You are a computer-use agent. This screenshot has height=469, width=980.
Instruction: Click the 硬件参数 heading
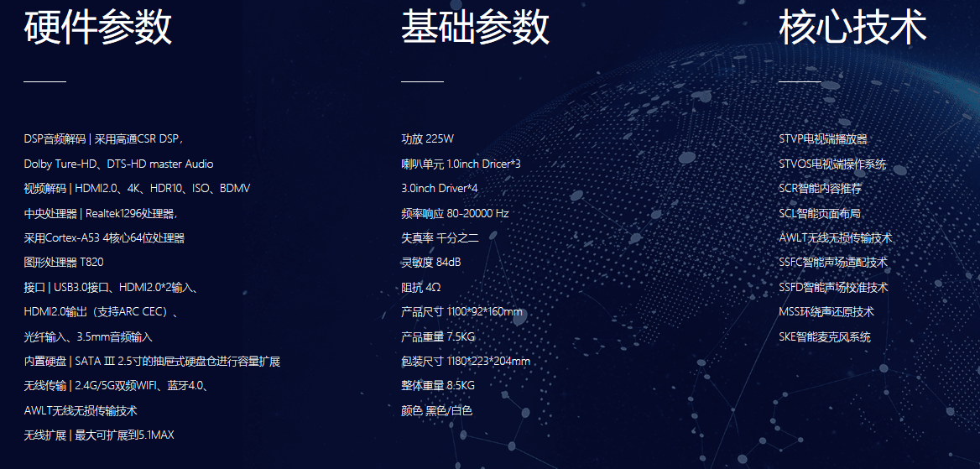97,28
